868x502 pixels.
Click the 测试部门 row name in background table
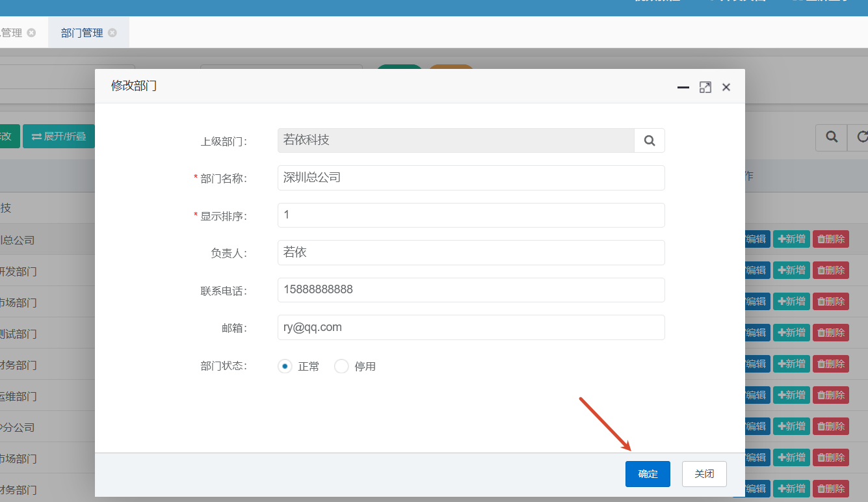coord(18,334)
